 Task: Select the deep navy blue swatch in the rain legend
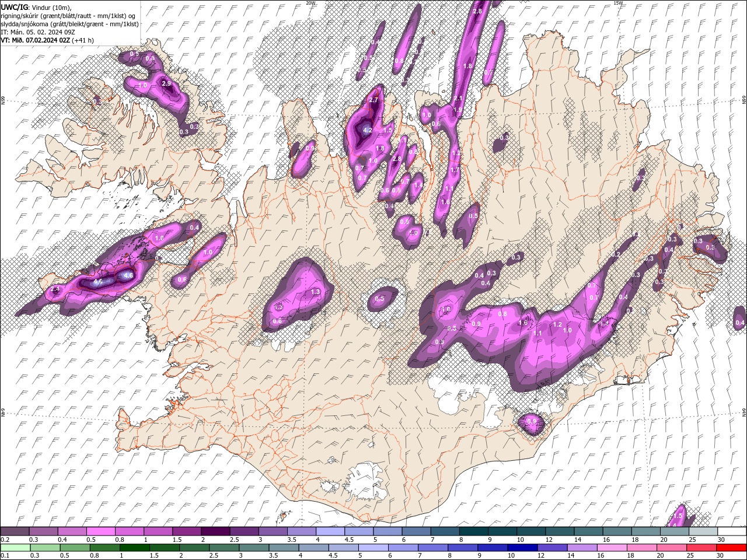tap(522, 548)
